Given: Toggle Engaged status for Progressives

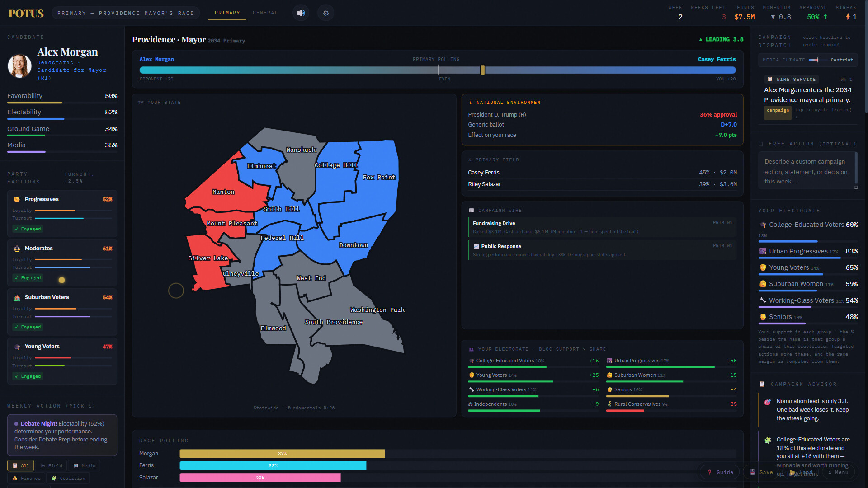Looking at the screenshot, I should point(28,229).
